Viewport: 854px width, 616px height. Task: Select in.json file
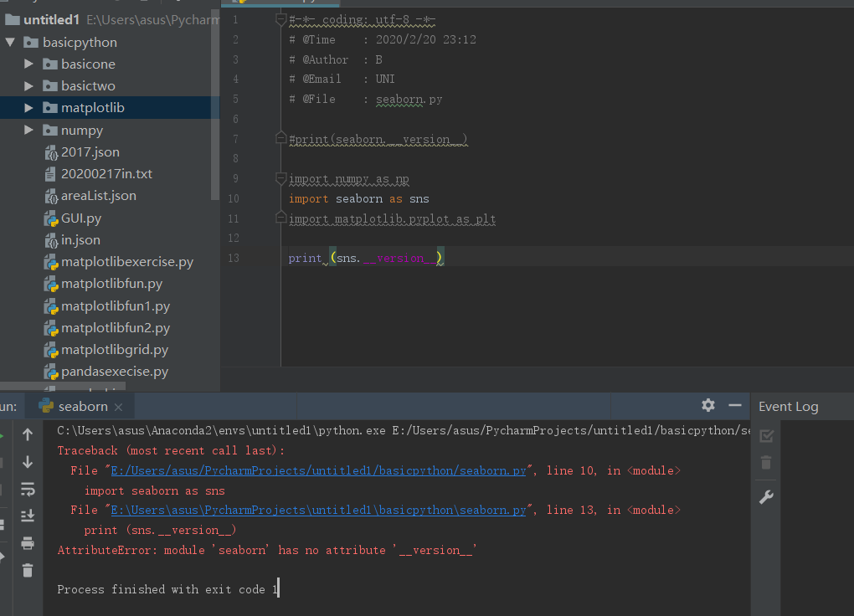pyautogui.click(x=80, y=239)
